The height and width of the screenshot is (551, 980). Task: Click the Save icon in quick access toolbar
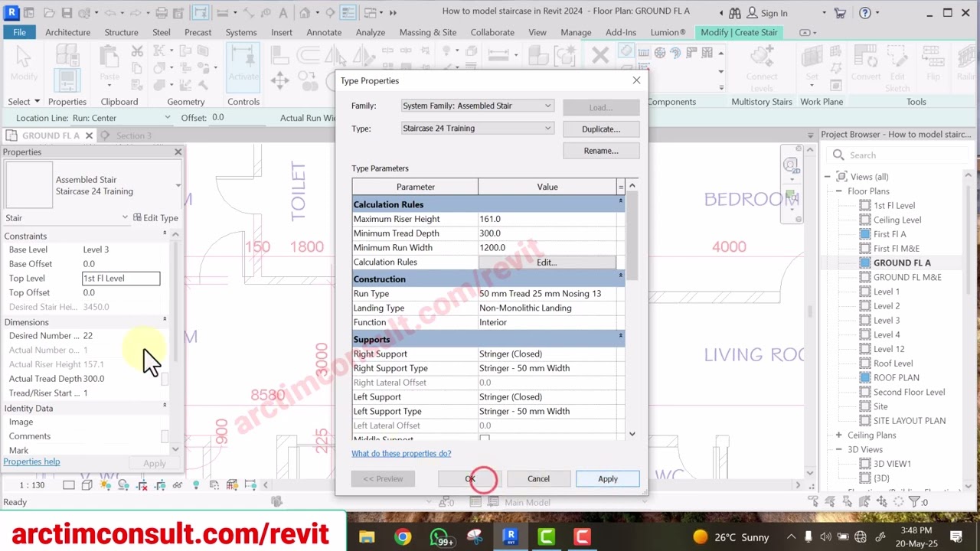(67, 12)
